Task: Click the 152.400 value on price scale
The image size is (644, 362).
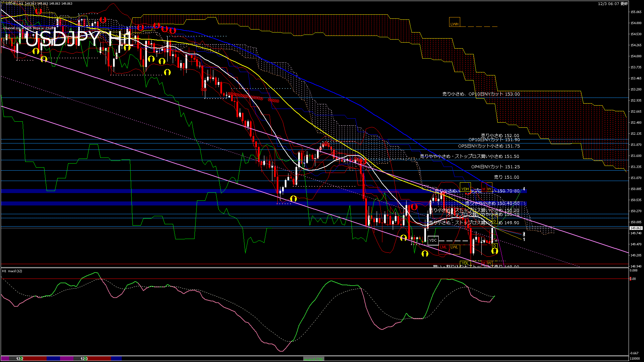Action: click(636, 123)
